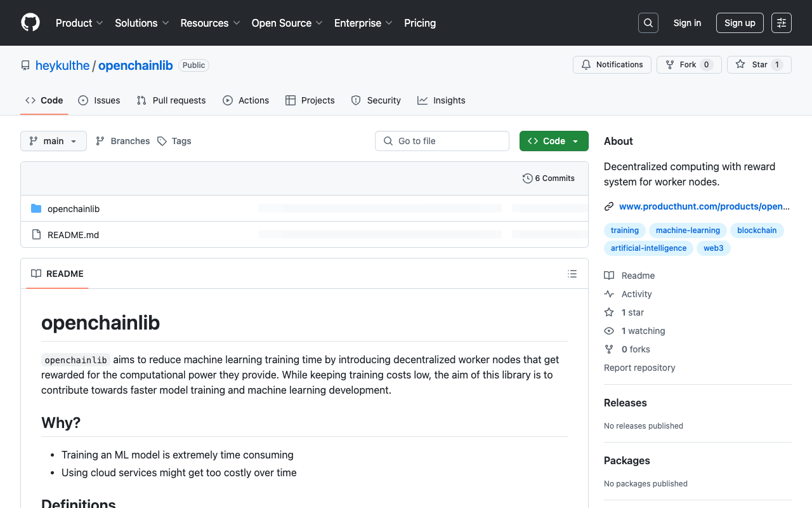Viewport: 812px width, 508px height.
Task: Select the training topic tag
Action: coord(625,231)
